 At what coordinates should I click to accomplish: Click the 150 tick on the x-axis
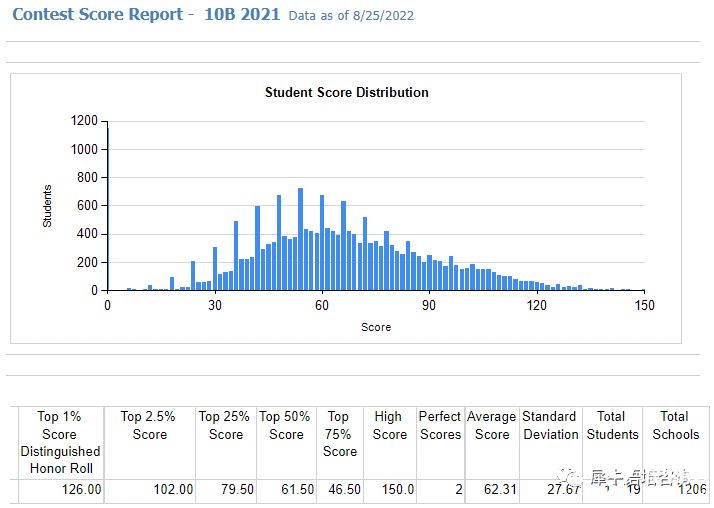tap(644, 306)
